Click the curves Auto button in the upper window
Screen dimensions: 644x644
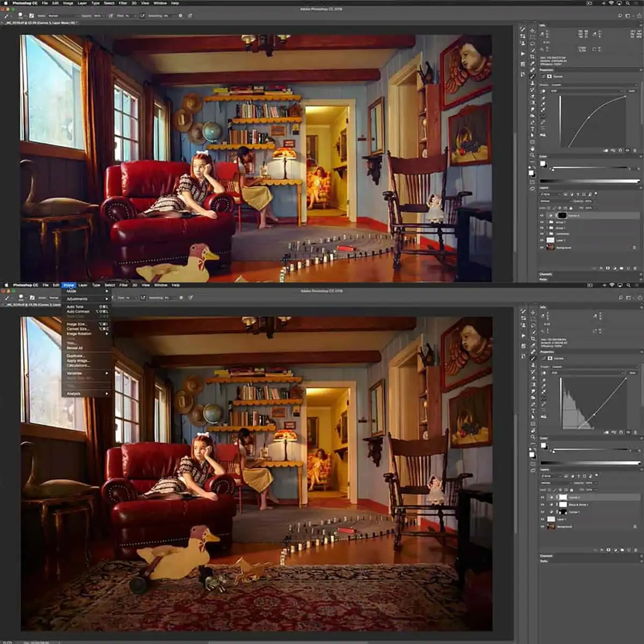(632, 91)
